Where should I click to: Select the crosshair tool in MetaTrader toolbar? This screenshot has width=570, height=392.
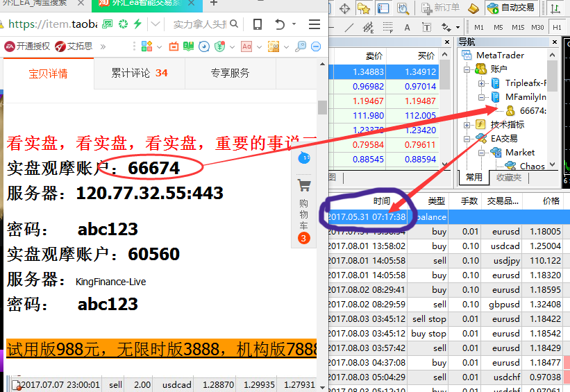click(x=344, y=8)
